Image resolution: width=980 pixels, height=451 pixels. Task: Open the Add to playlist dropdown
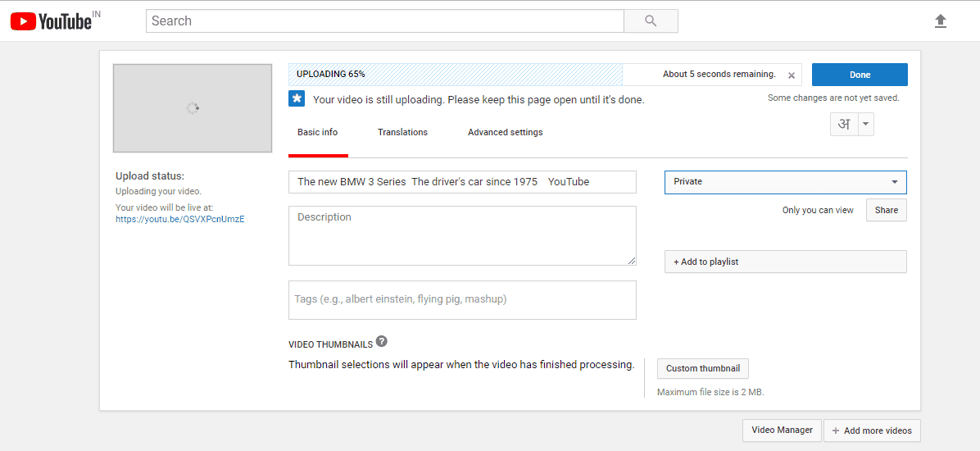[786, 262]
